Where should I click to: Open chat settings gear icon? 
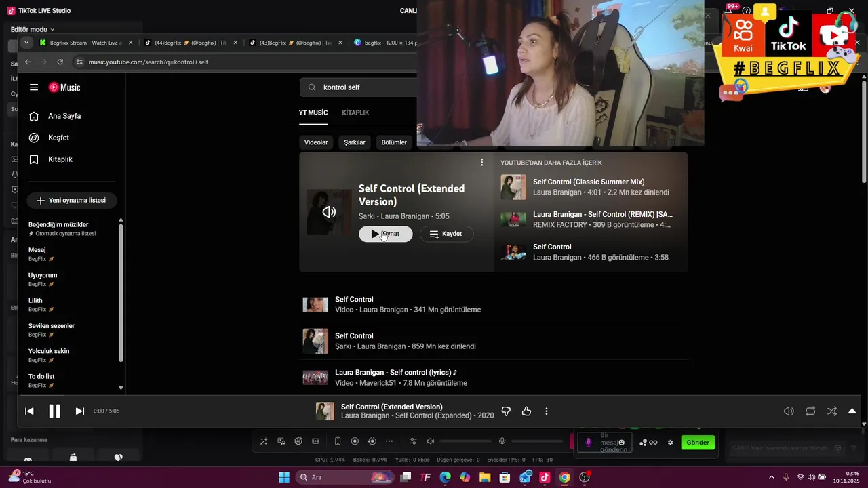coord(671,443)
